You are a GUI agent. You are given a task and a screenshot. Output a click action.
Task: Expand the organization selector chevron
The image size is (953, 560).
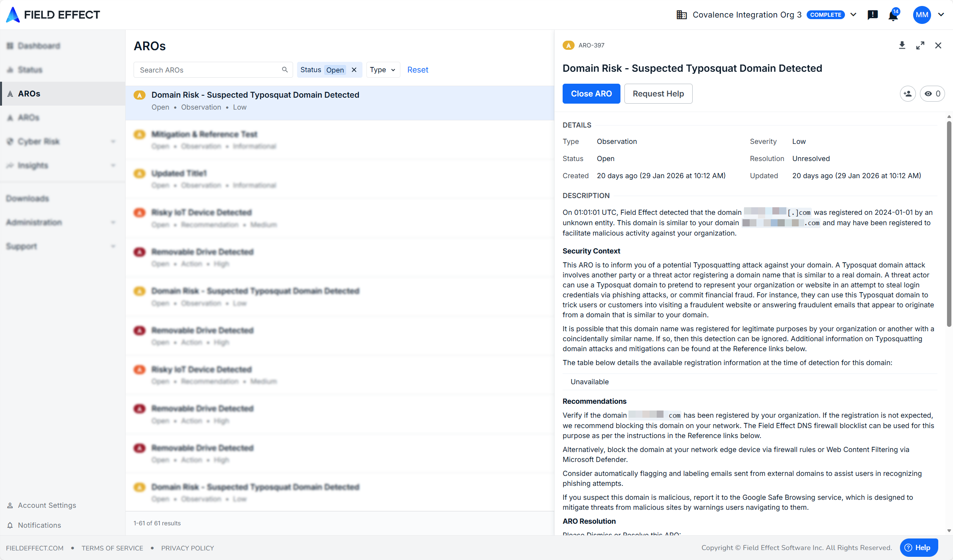point(853,15)
